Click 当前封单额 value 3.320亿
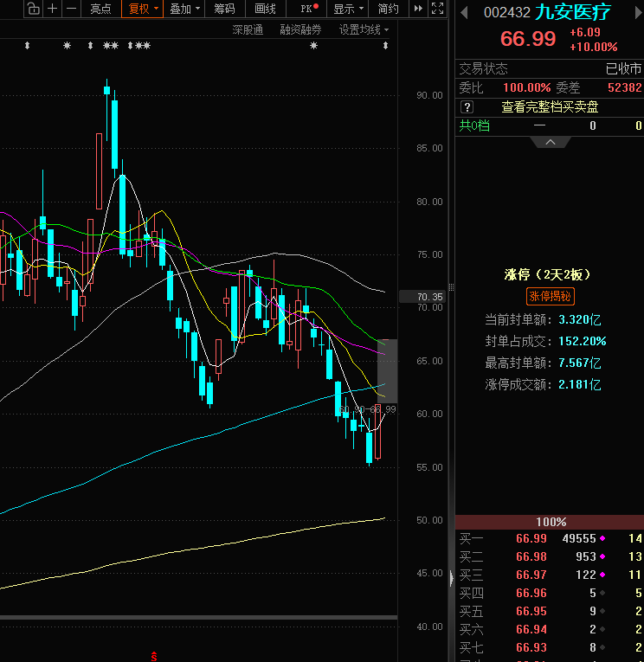 click(579, 319)
